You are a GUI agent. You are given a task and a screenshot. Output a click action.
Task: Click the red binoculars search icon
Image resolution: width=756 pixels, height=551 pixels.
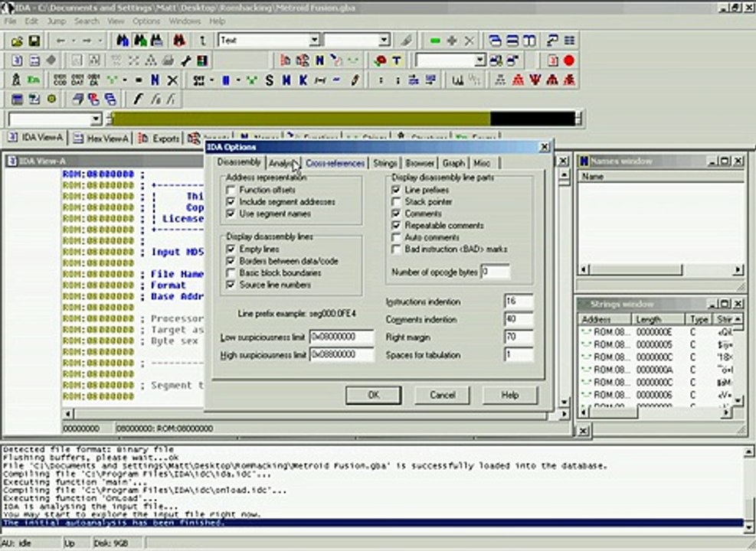pyautogui.click(x=179, y=41)
